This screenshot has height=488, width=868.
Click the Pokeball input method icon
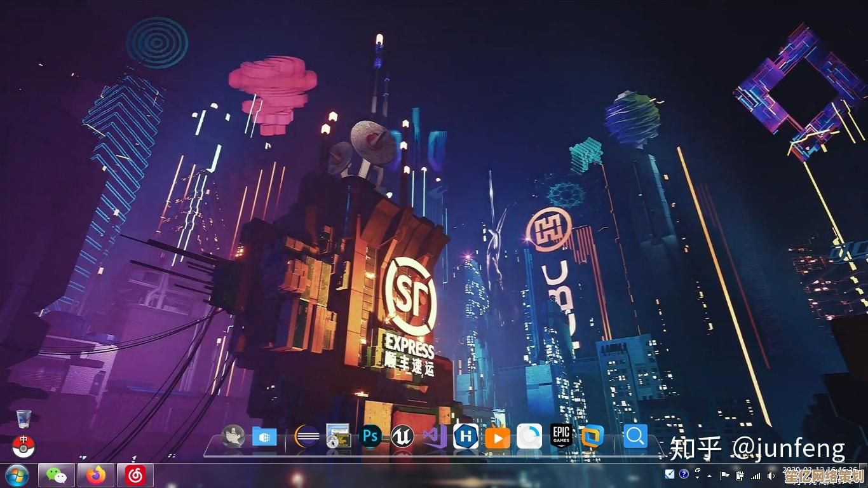click(x=24, y=446)
